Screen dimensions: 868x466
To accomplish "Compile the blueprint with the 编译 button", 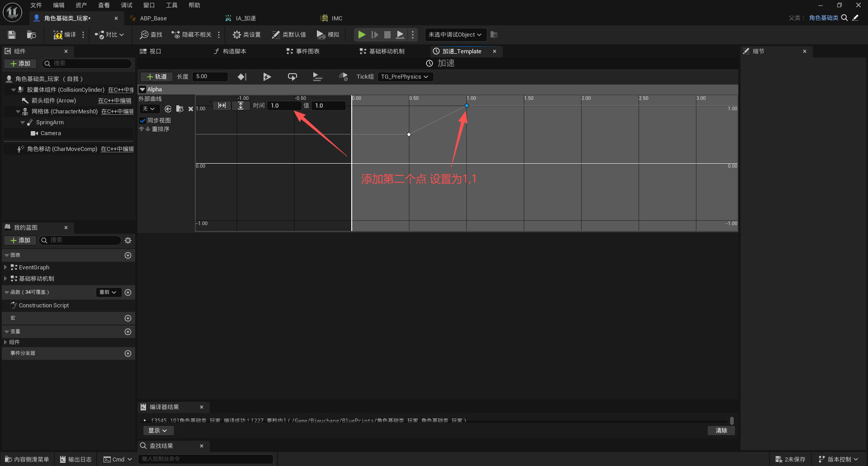I will 65,35.
